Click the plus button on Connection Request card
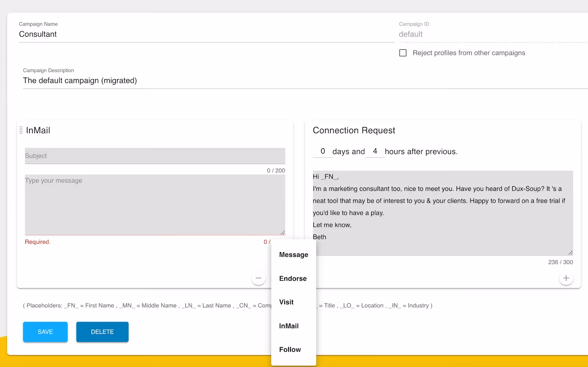The width and height of the screenshot is (588, 367). (x=566, y=278)
